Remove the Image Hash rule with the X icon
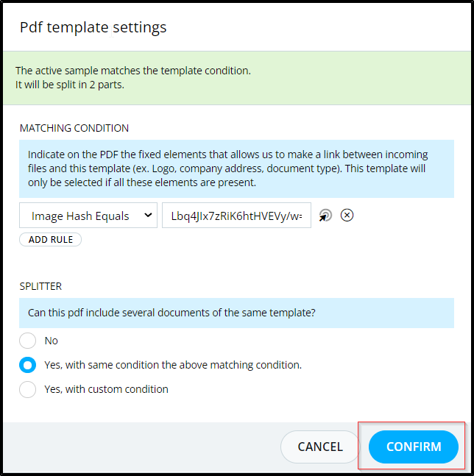 pyautogui.click(x=347, y=216)
